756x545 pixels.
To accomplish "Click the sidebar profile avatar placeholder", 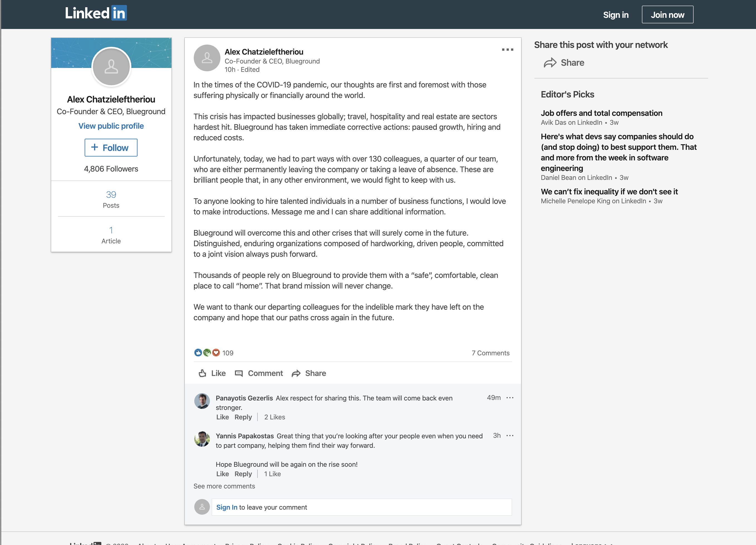I will point(111,67).
